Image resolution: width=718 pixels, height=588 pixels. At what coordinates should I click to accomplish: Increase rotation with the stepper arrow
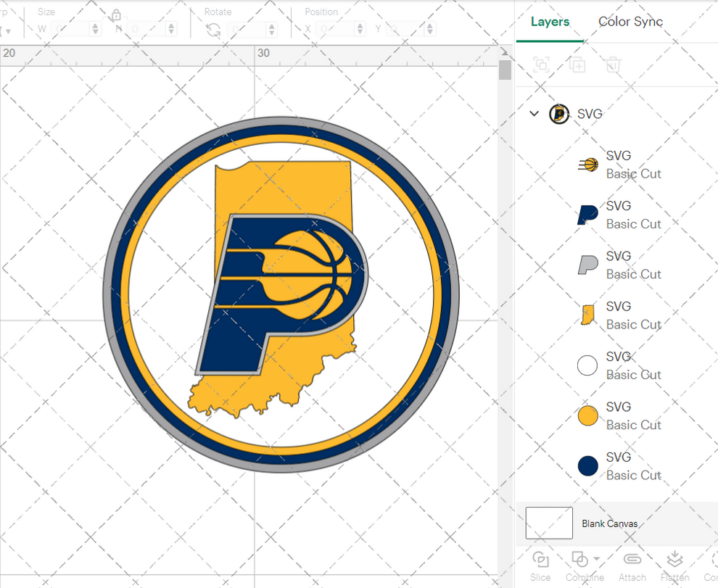[271, 25]
